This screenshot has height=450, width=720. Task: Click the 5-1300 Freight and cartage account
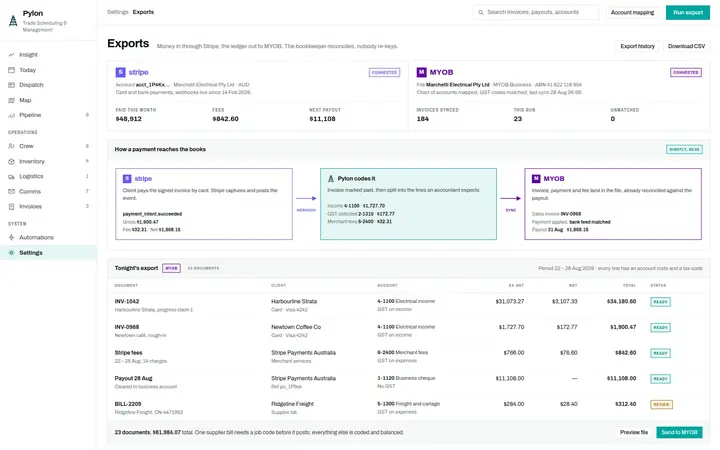[x=408, y=404]
